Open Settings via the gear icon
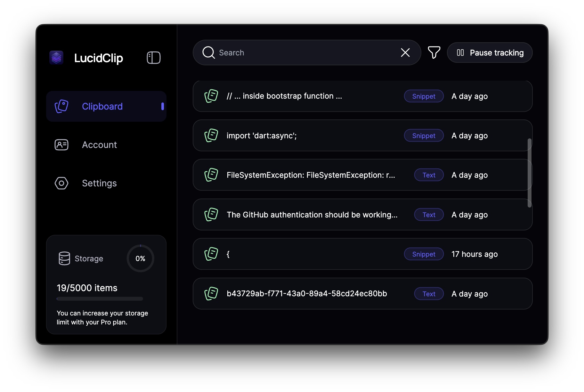The image size is (584, 392). pos(61,183)
